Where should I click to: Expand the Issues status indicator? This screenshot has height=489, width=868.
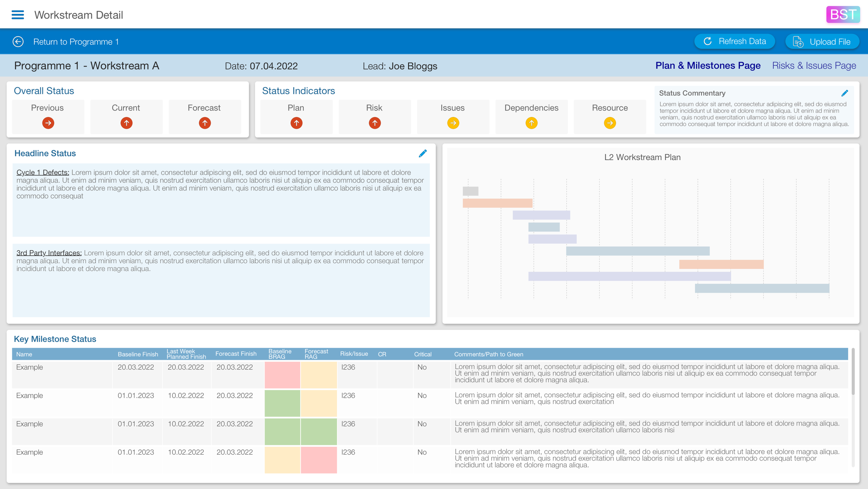coord(453,123)
